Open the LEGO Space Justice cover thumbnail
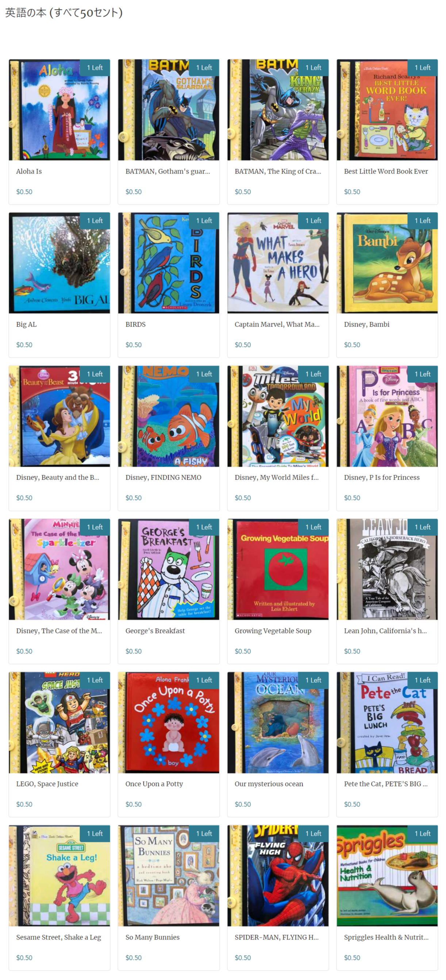Viewport: 446px width, 980px height. pos(59,722)
